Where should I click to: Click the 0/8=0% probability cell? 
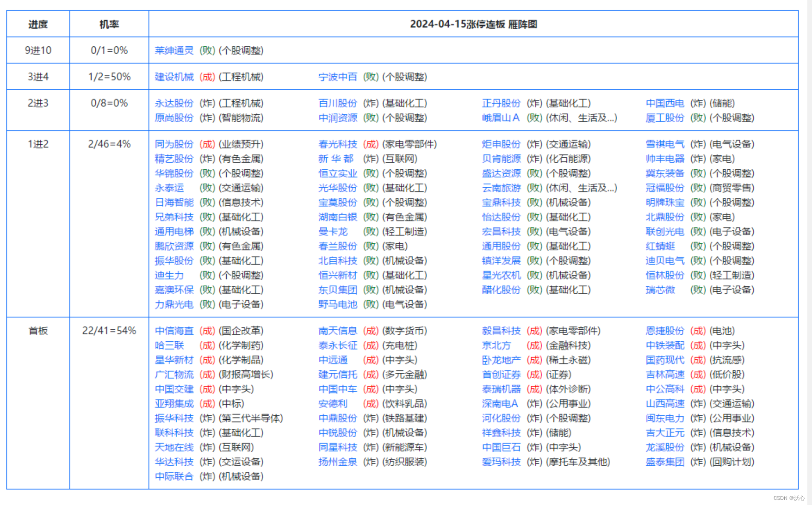tap(109, 111)
